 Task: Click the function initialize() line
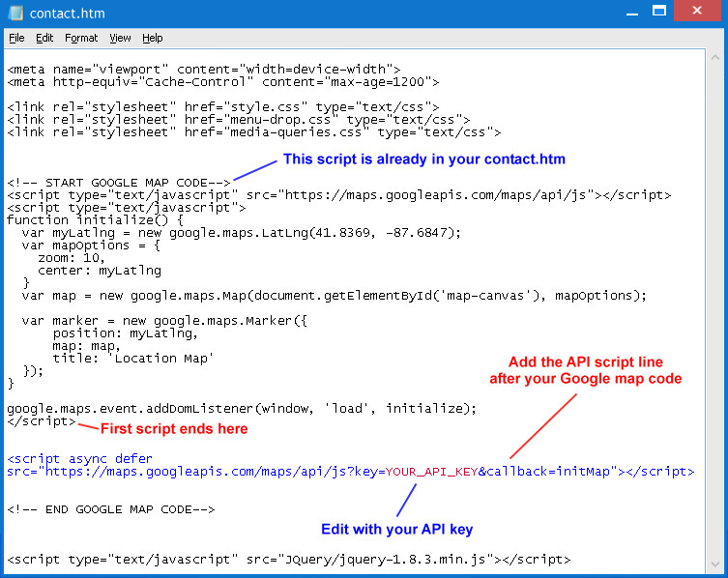[x=95, y=220]
